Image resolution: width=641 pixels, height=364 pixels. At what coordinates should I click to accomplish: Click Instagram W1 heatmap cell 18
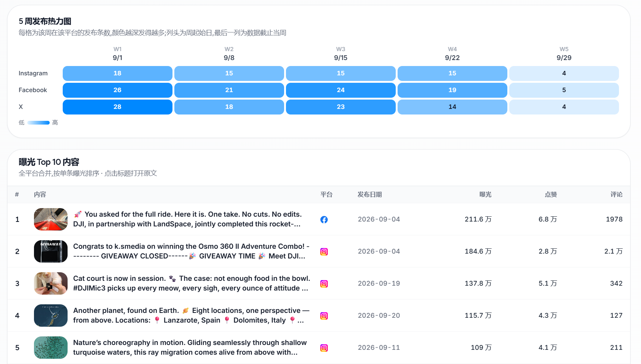(x=118, y=73)
